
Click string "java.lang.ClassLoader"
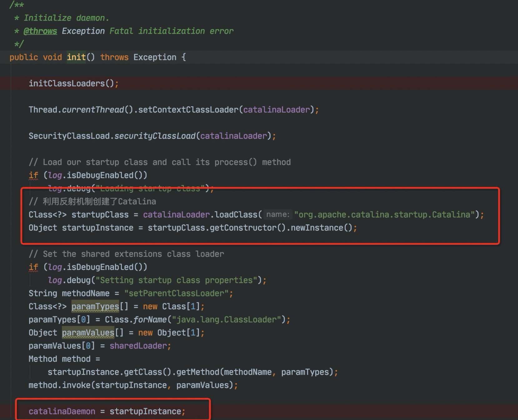tap(227, 320)
